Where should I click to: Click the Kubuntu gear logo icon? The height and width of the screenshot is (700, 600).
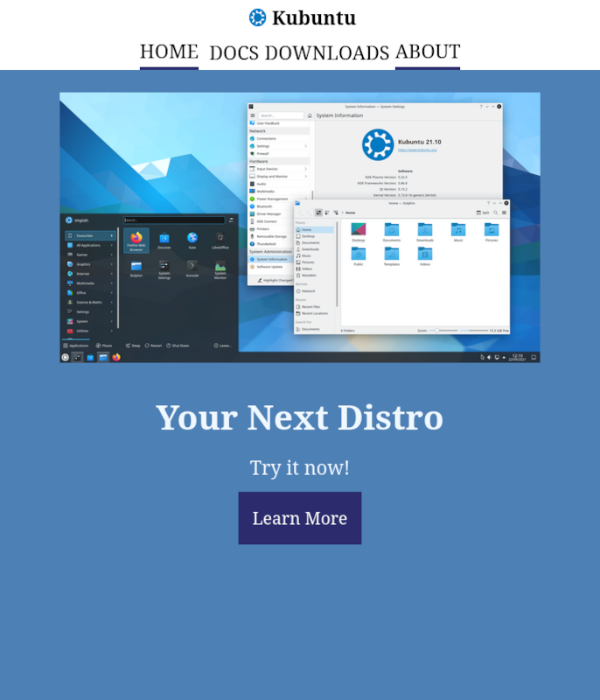point(257,17)
